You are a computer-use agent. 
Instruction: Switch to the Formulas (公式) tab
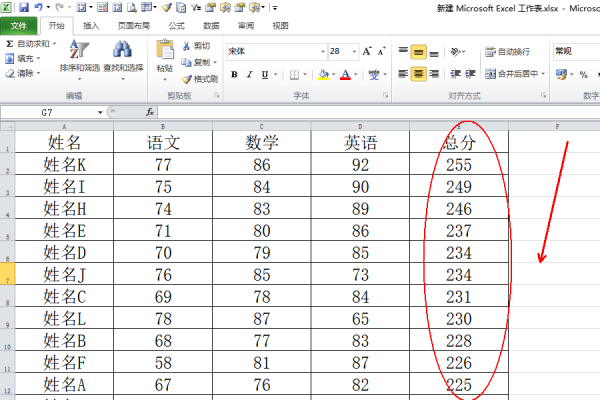176,26
